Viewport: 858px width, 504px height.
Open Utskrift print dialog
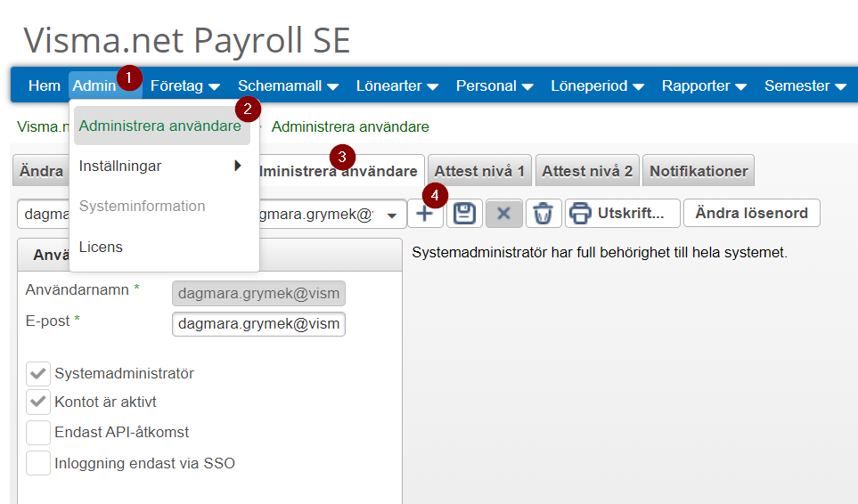[x=622, y=213]
